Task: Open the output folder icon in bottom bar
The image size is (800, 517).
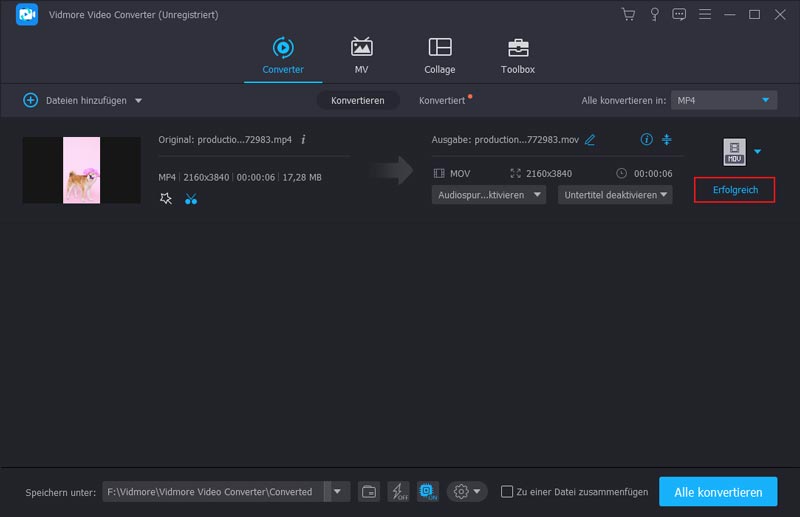Action: pos(369,491)
